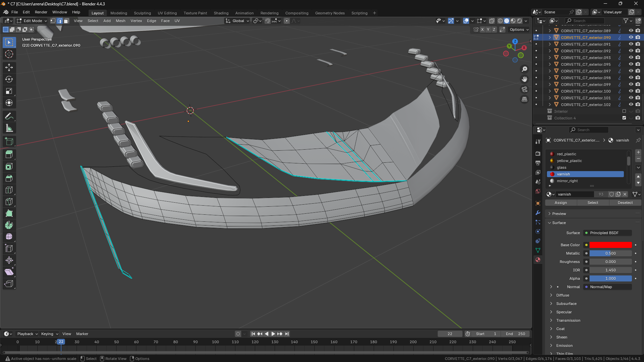
Task: Hide CORVETTE_C7_exterior.100 in viewport
Action: 631,91
